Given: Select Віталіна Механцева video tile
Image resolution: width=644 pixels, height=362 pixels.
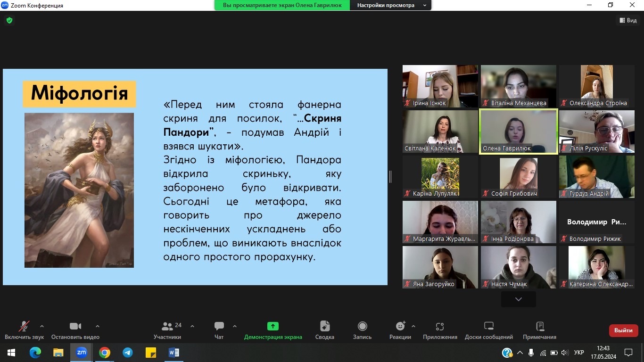Looking at the screenshot, I should (519, 86).
